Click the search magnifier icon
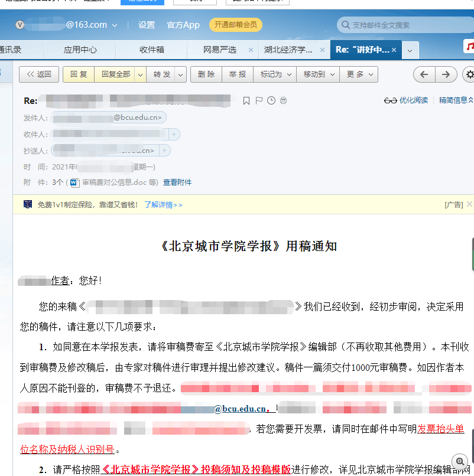 [346, 25]
